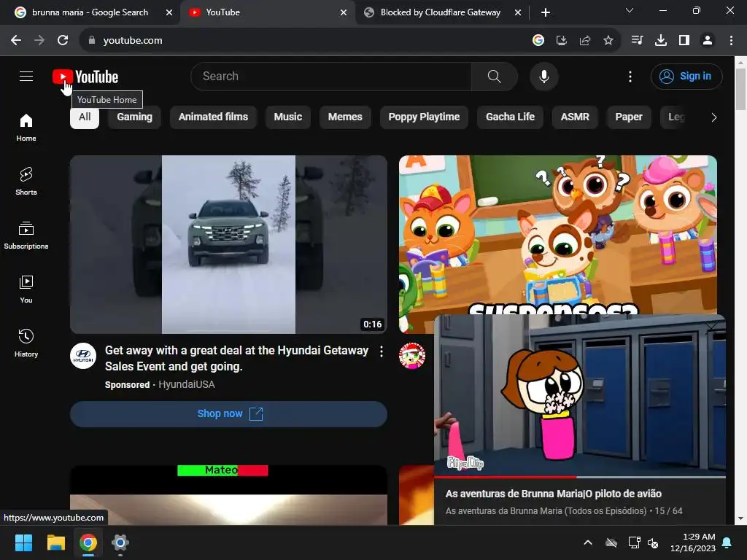The height and width of the screenshot is (560, 747).
Task: Select the Gacha Life chip
Action: [x=510, y=117]
